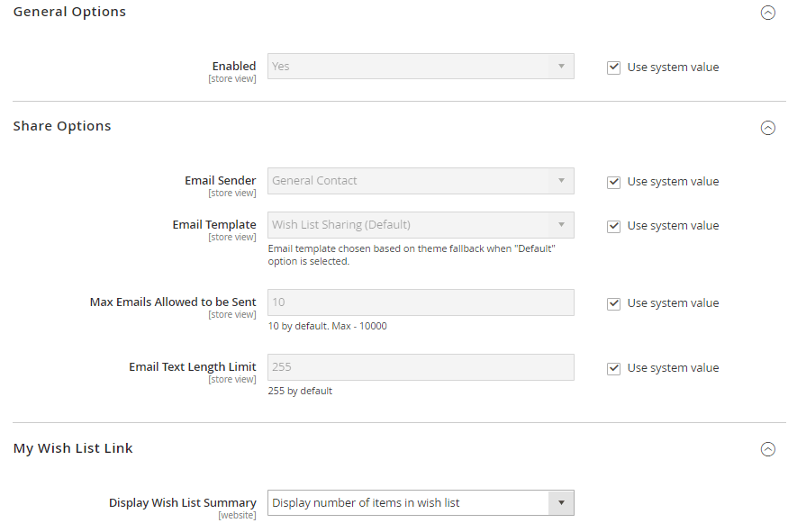The height and width of the screenshot is (532, 788).
Task: Click the Email Template field label
Action: tap(214, 224)
